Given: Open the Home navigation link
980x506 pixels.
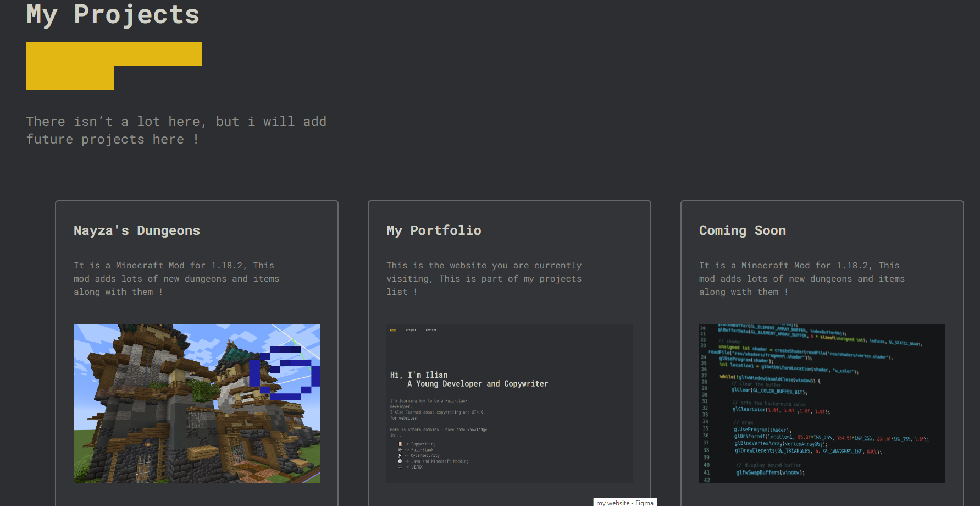Looking at the screenshot, I should click(392, 329).
